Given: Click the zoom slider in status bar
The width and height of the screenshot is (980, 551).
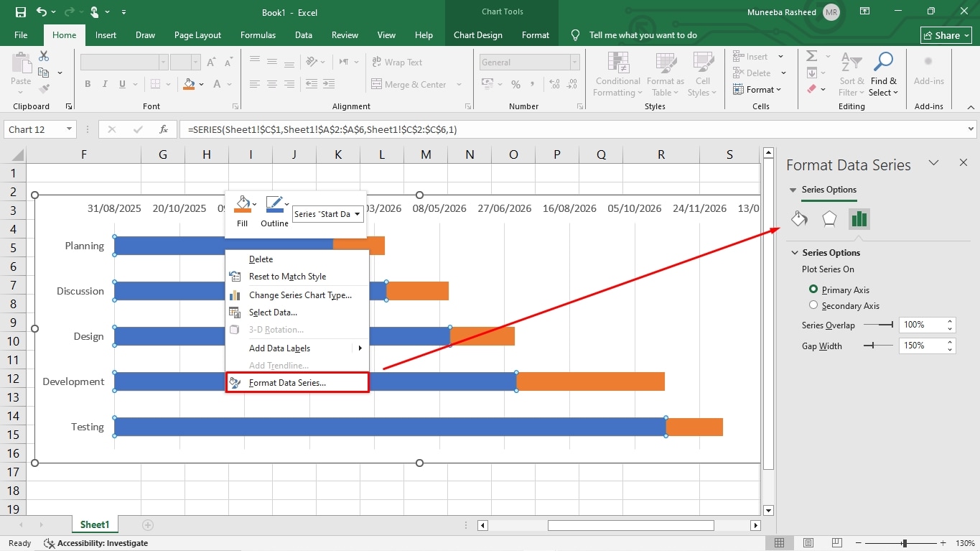Looking at the screenshot, I should (905, 543).
